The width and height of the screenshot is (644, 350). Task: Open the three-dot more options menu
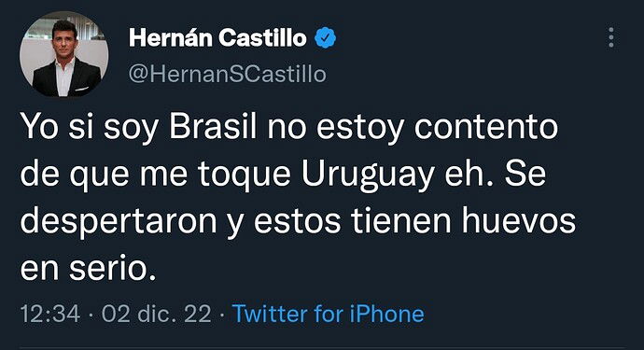coord(611,37)
